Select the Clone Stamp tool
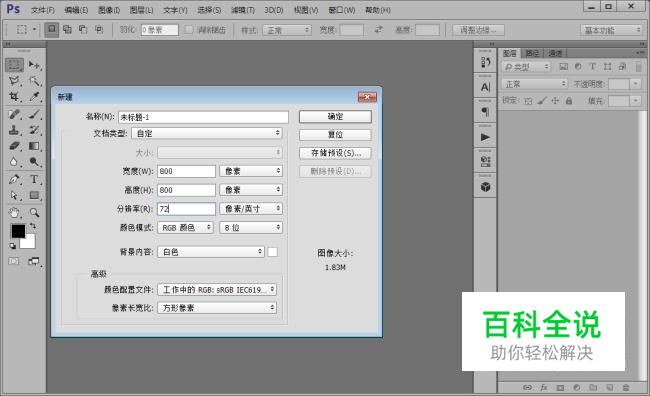 (14, 130)
